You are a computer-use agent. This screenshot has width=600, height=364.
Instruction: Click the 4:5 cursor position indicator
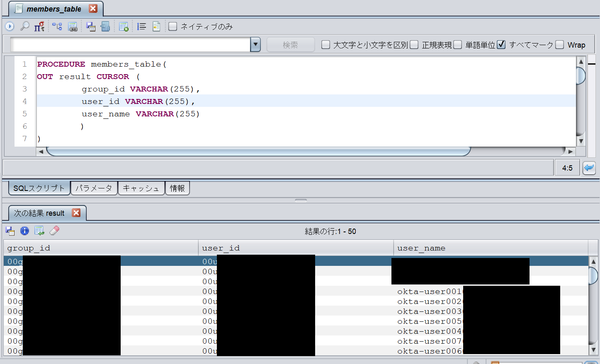pyautogui.click(x=567, y=168)
